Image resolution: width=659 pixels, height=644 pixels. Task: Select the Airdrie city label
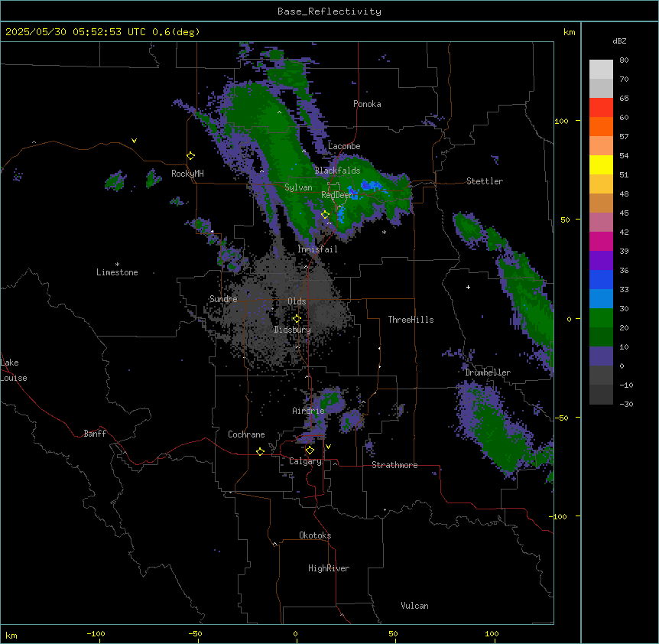point(308,411)
